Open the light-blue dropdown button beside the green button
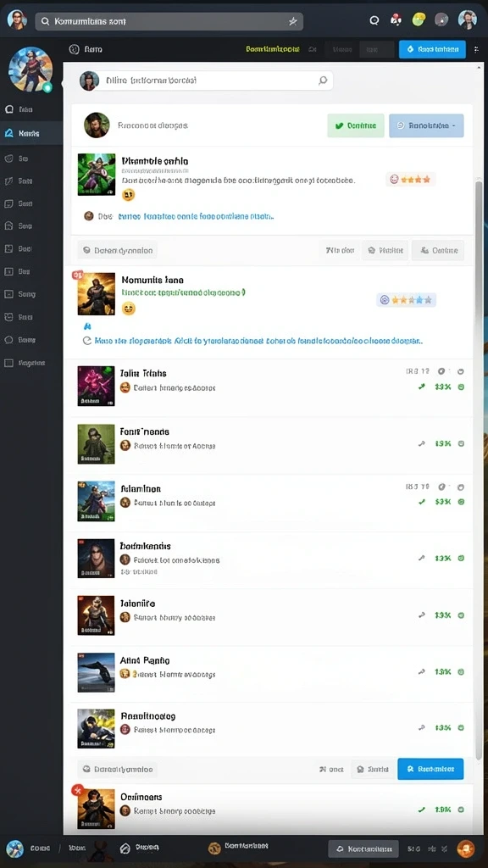 [427, 125]
